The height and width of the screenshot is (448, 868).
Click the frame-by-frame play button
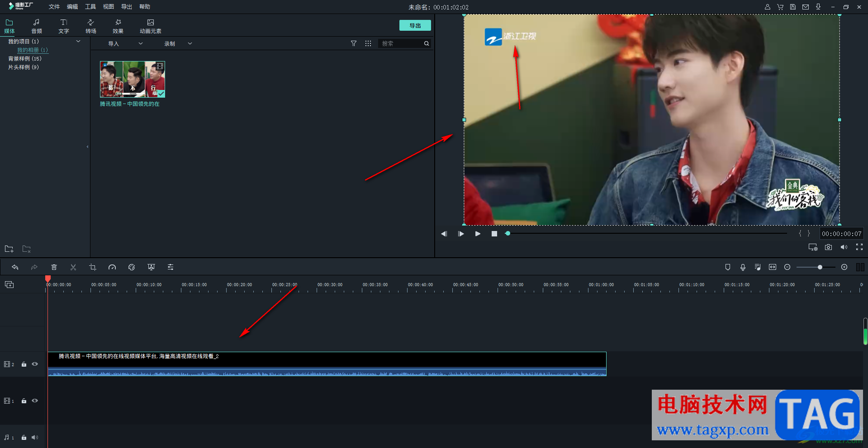click(x=461, y=234)
